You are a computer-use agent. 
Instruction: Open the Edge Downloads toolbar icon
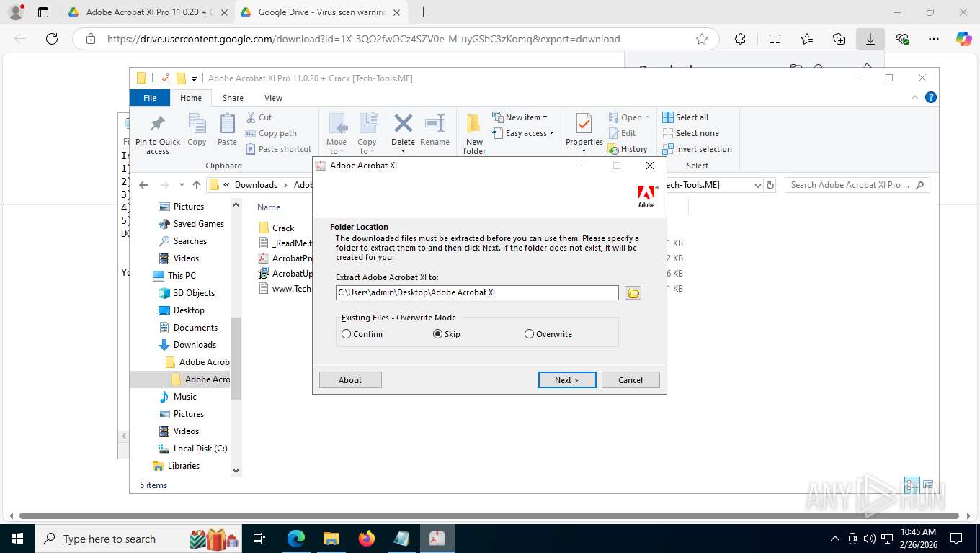pyautogui.click(x=870, y=40)
